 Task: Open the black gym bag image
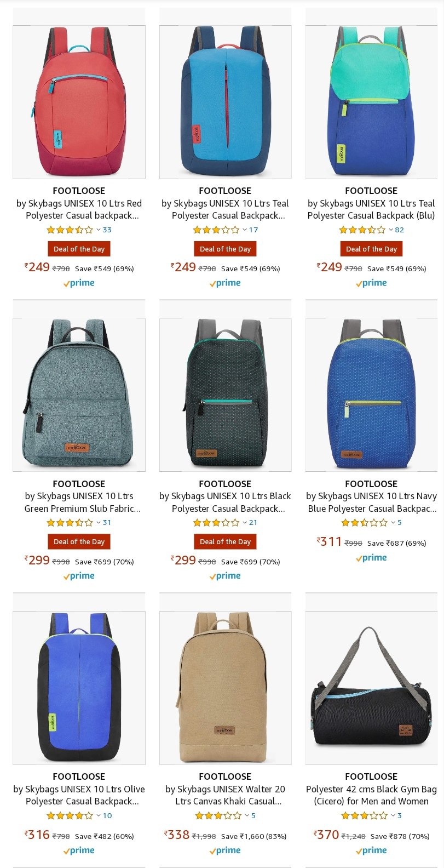[x=371, y=688]
